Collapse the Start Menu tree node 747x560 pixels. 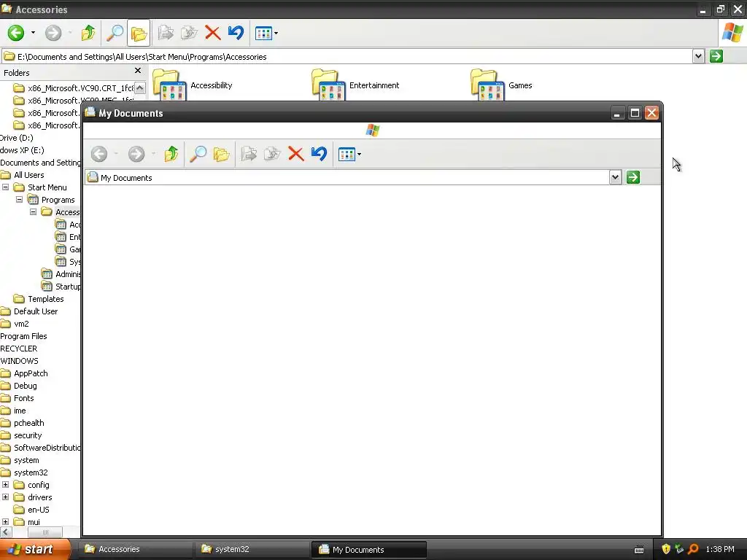tap(5, 187)
